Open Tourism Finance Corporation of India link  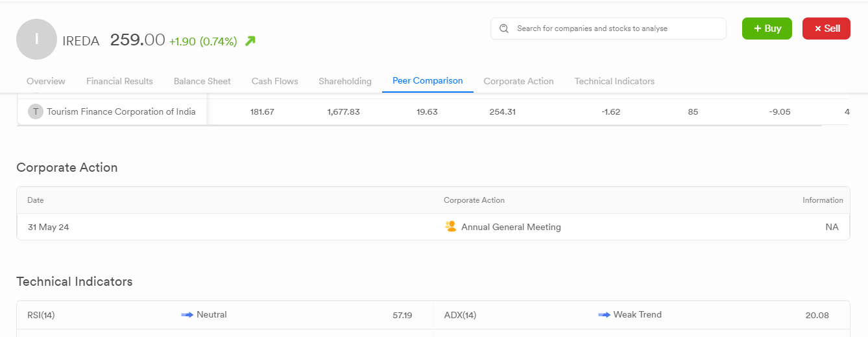121,111
